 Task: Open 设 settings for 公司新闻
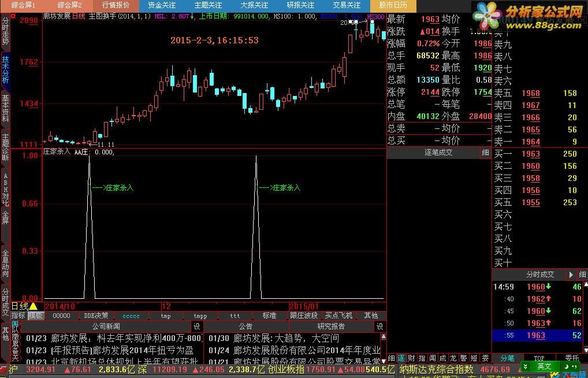click(x=196, y=327)
